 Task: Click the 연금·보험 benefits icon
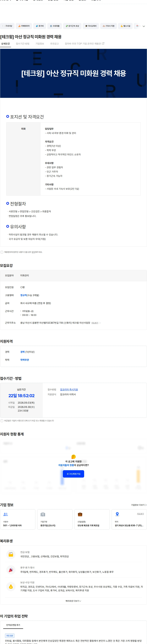point(11,554)
